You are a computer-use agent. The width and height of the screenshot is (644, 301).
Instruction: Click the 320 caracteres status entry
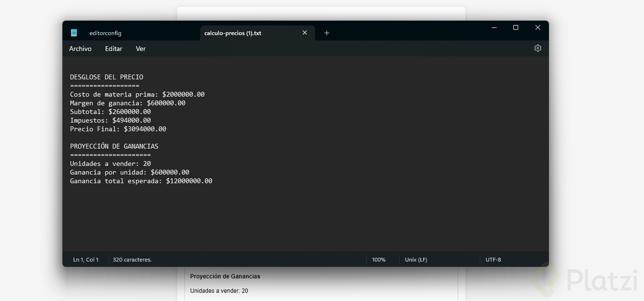tap(132, 260)
